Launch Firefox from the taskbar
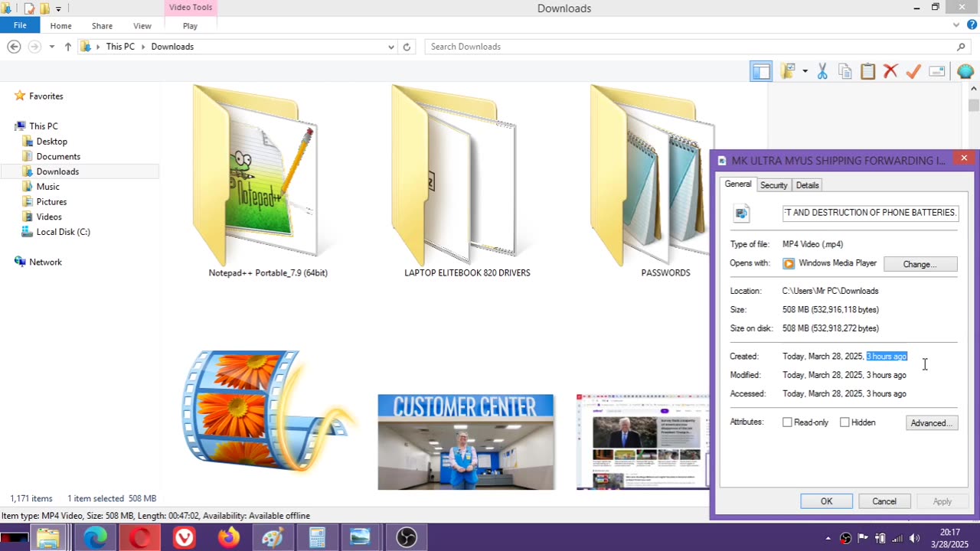Screen dimensions: 980x551 229,538
